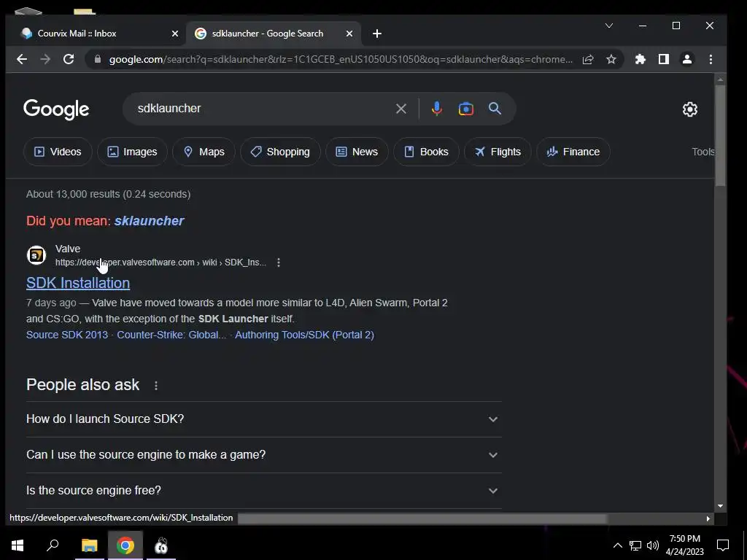
Task: View site information lock icon
Action: [x=98, y=59]
